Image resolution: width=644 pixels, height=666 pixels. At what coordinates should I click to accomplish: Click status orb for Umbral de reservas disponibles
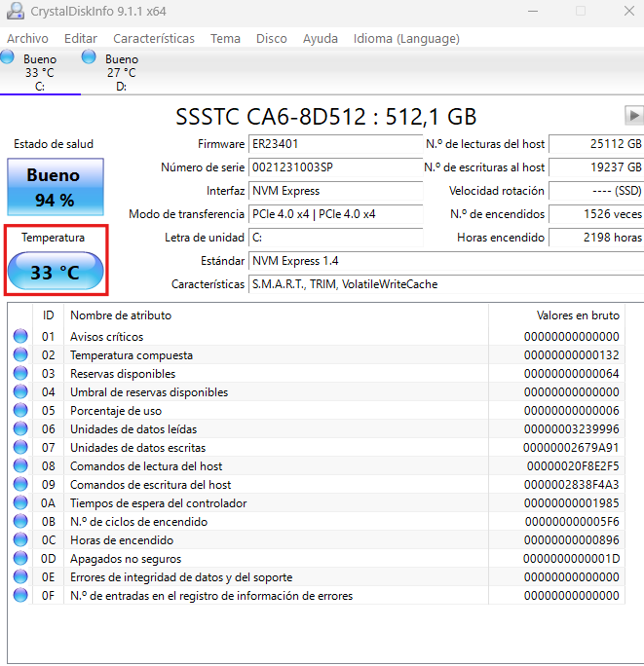[x=20, y=391]
